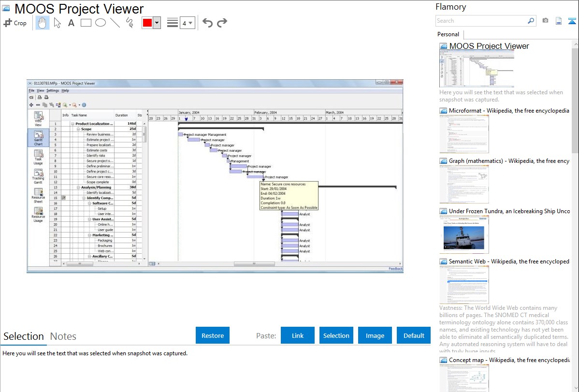This screenshot has height=392, width=579.
Task: Select Resource Usage view in sidebar
Action: pyautogui.click(x=38, y=215)
